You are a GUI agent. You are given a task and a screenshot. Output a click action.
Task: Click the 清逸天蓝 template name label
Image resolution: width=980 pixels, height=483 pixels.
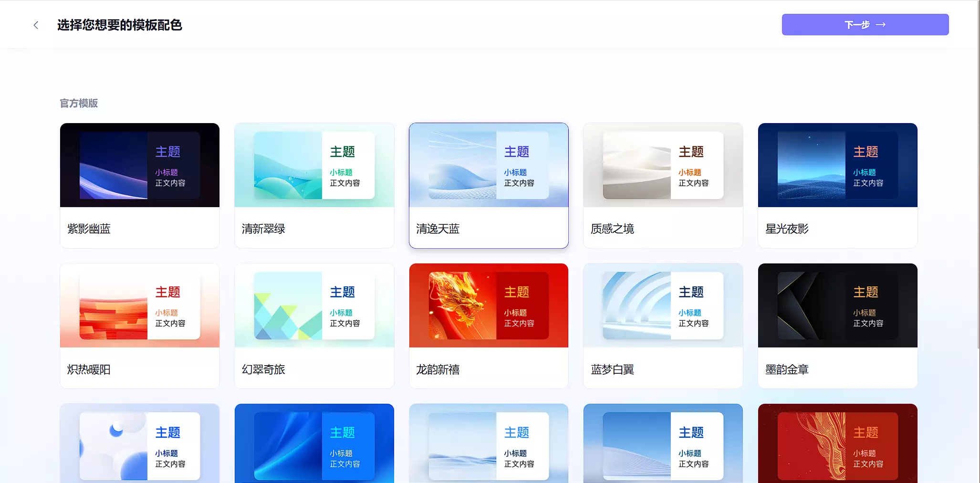[x=438, y=229]
